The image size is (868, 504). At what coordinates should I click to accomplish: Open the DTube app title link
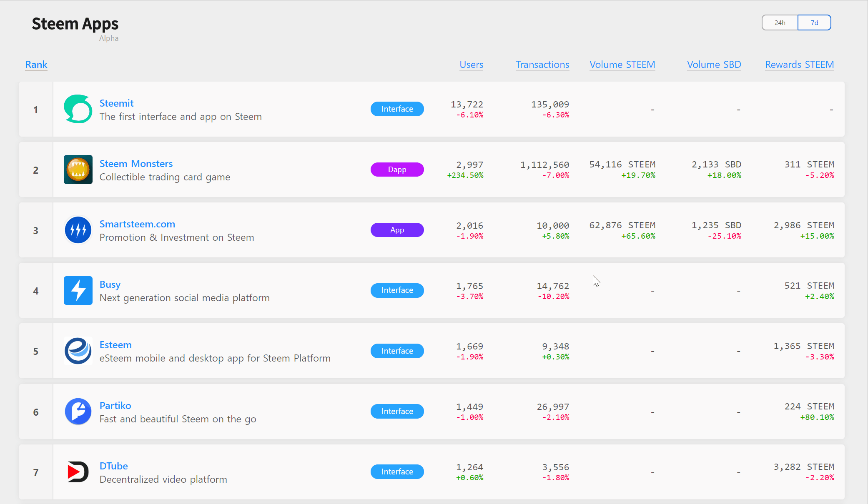click(113, 466)
